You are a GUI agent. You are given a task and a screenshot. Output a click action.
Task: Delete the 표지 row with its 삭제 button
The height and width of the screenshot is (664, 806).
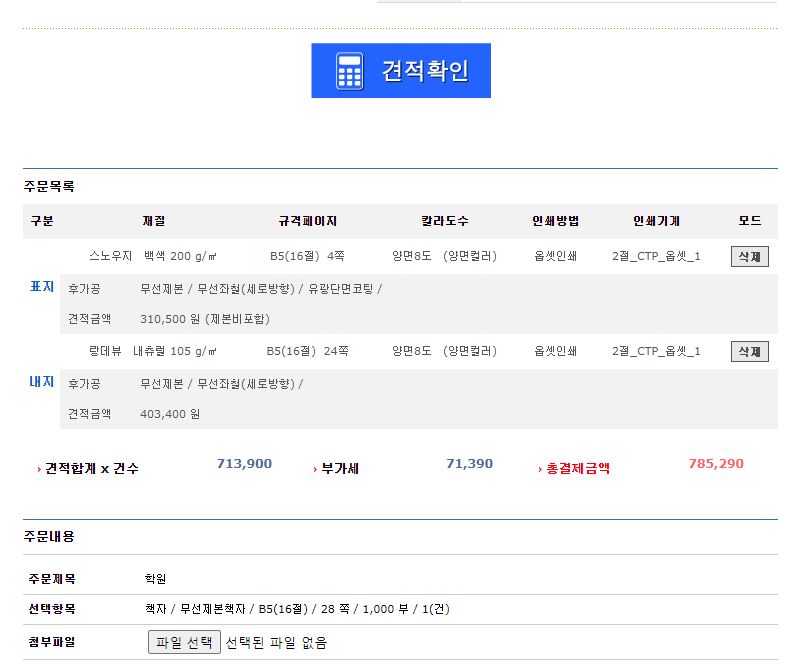click(749, 256)
